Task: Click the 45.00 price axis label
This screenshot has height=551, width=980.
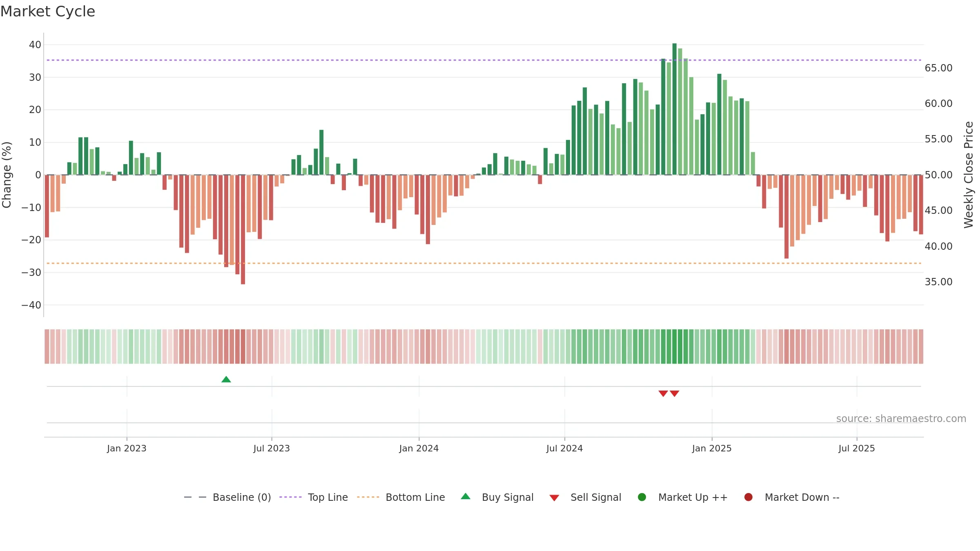Action: (x=938, y=211)
